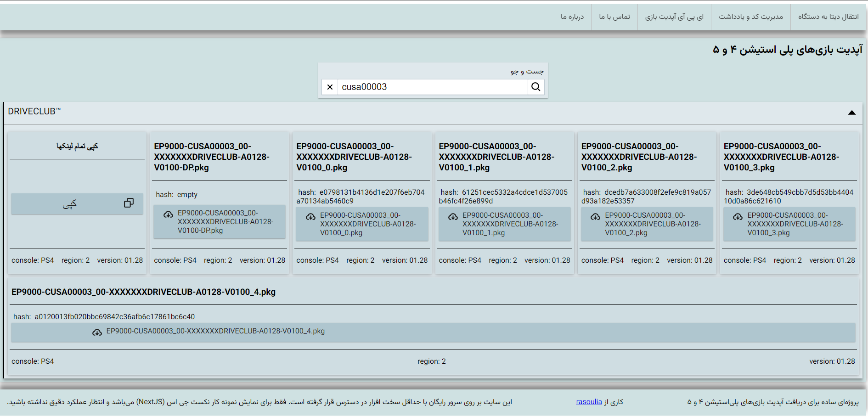Focus the search field containing cusa00003

433,87
